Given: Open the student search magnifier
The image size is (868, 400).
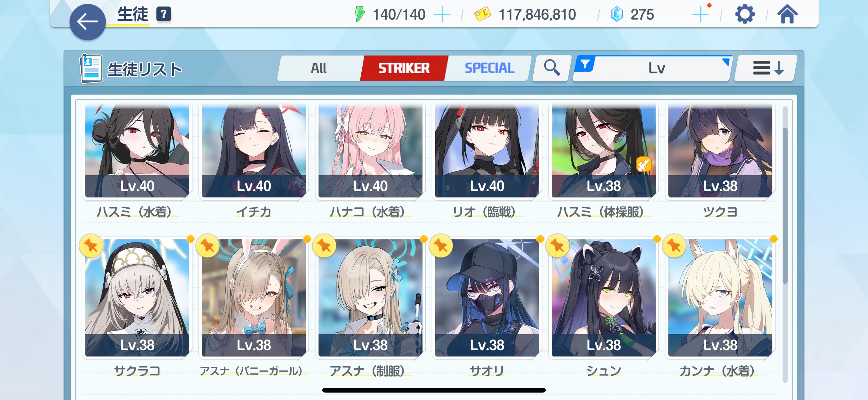Looking at the screenshot, I should [x=552, y=68].
